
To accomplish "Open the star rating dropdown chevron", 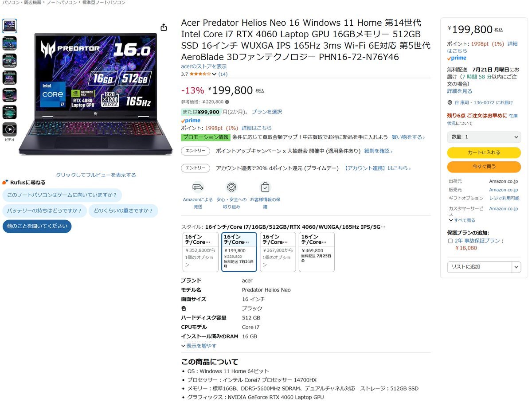I will [214, 74].
